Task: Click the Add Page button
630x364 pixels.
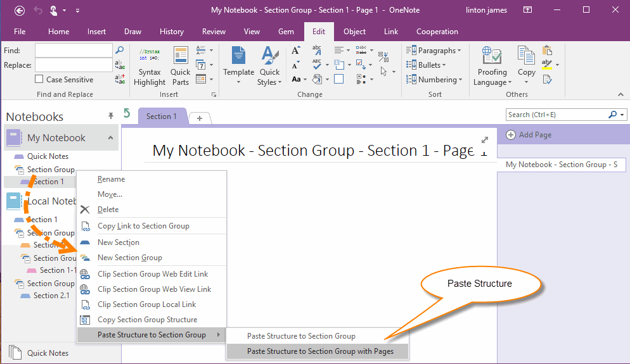Action: pyautogui.click(x=529, y=135)
